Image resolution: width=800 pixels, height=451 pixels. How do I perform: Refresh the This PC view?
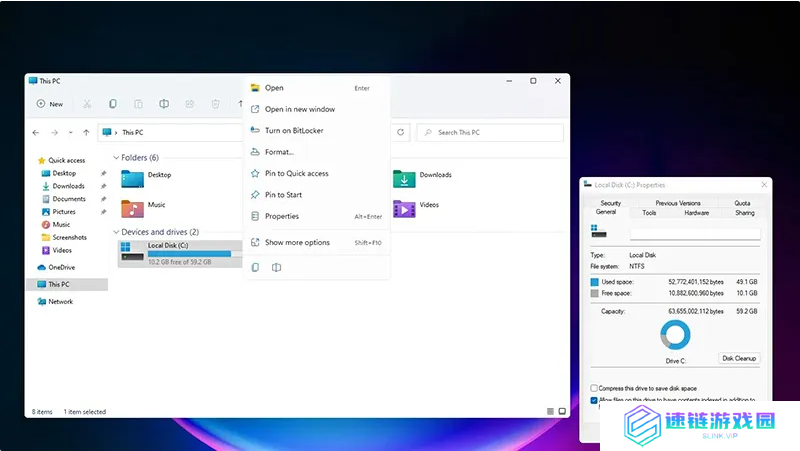tap(401, 132)
